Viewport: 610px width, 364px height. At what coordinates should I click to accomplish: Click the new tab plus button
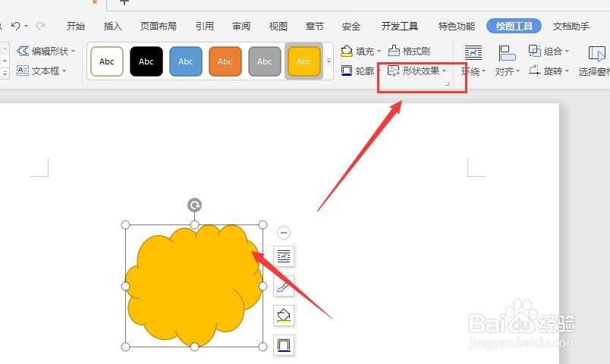(124, 2)
